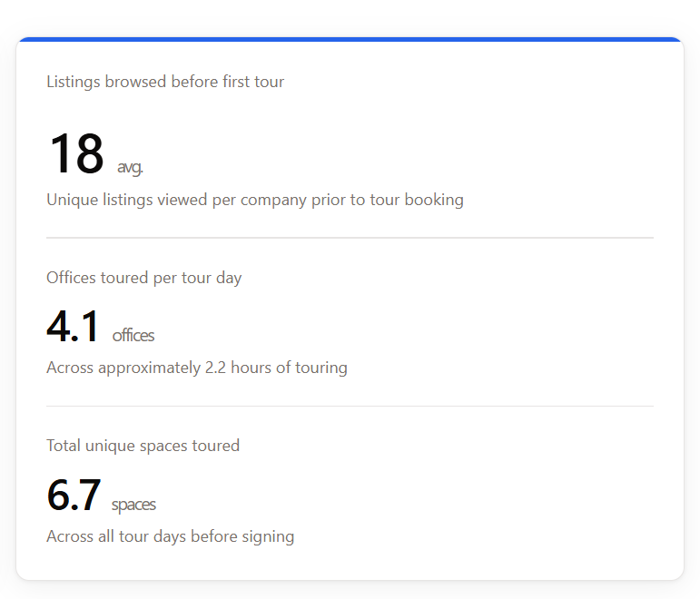Viewport: 700px width, 599px height.
Task: Click the 'avg.' unit label
Action: tap(130, 167)
